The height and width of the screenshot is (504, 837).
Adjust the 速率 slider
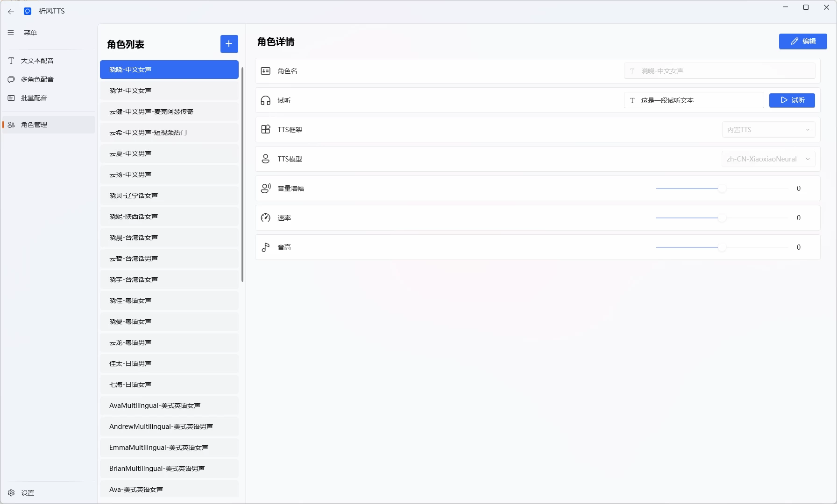[722, 218]
